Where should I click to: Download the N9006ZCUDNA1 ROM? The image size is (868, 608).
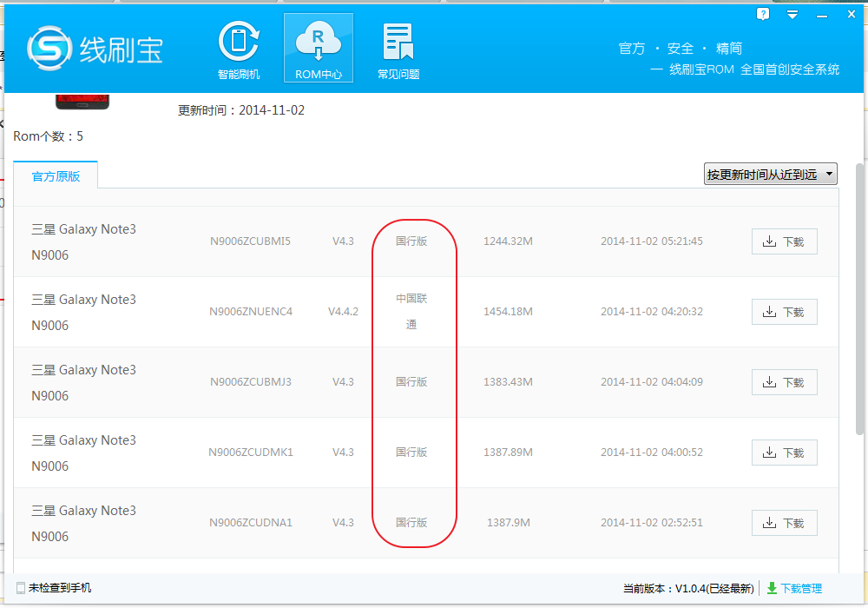(x=785, y=523)
